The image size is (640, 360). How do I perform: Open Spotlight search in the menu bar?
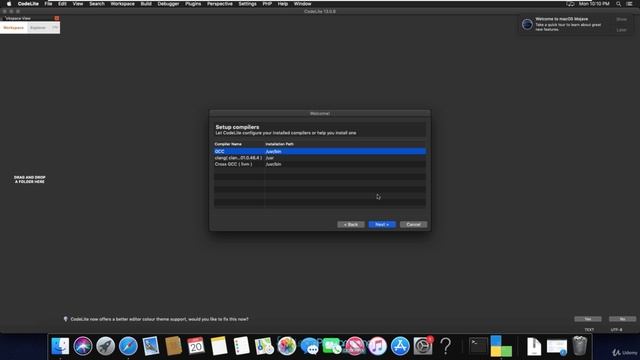pos(619,4)
